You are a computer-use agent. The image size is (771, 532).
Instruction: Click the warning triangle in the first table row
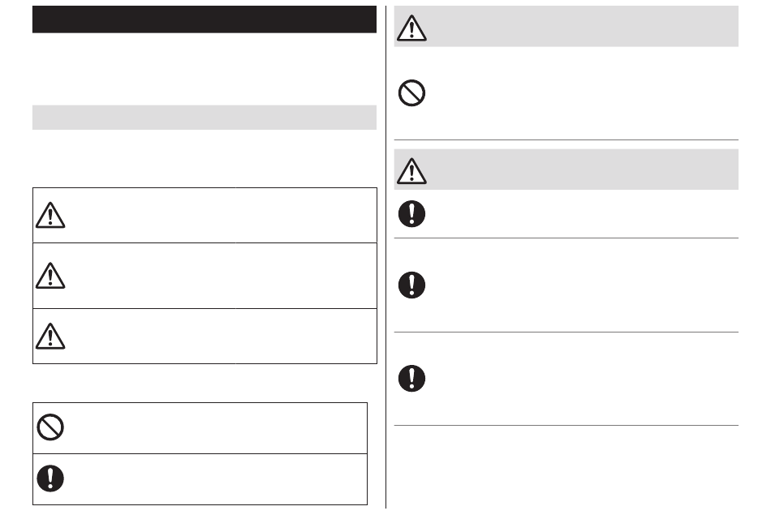click(x=50, y=215)
